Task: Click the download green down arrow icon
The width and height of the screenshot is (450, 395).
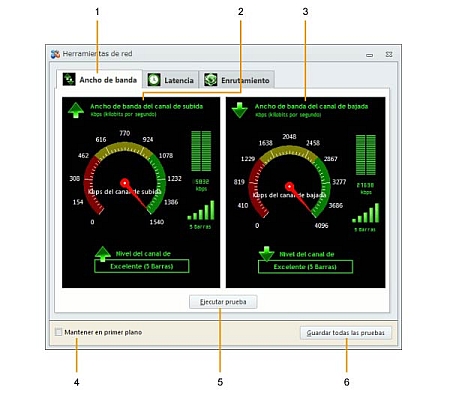Action: click(x=240, y=110)
